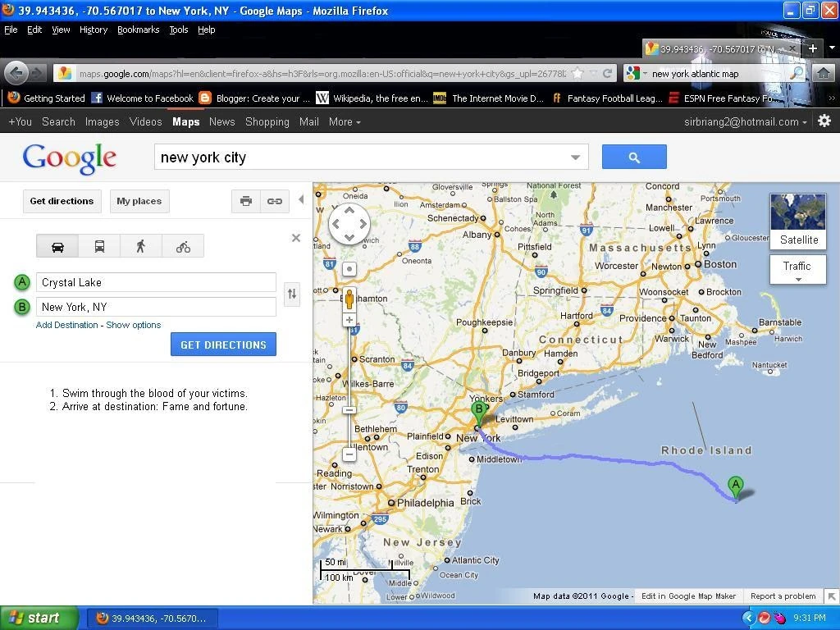The height and width of the screenshot is (630, 840).
Task: Click the Google logo
Action: [x=69, y=158]
